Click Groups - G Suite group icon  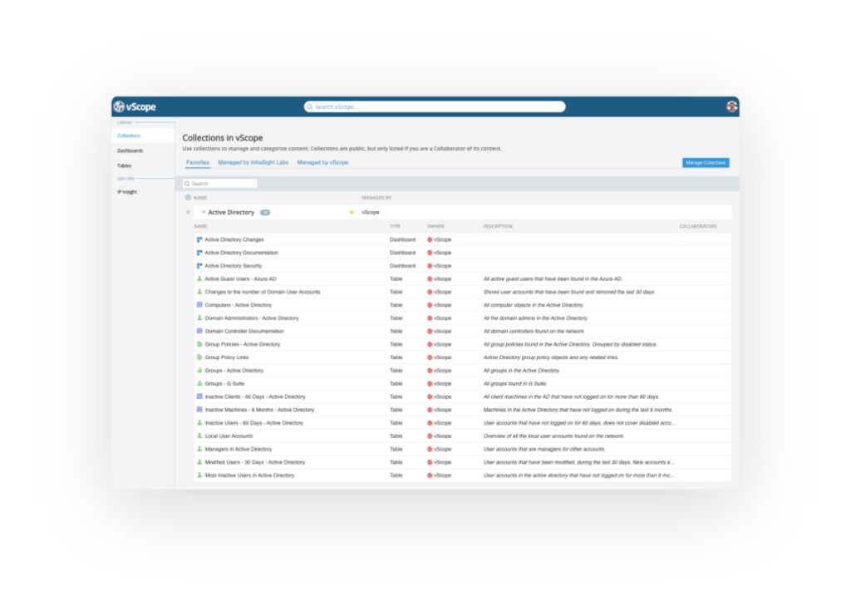[x=199, y=383]
